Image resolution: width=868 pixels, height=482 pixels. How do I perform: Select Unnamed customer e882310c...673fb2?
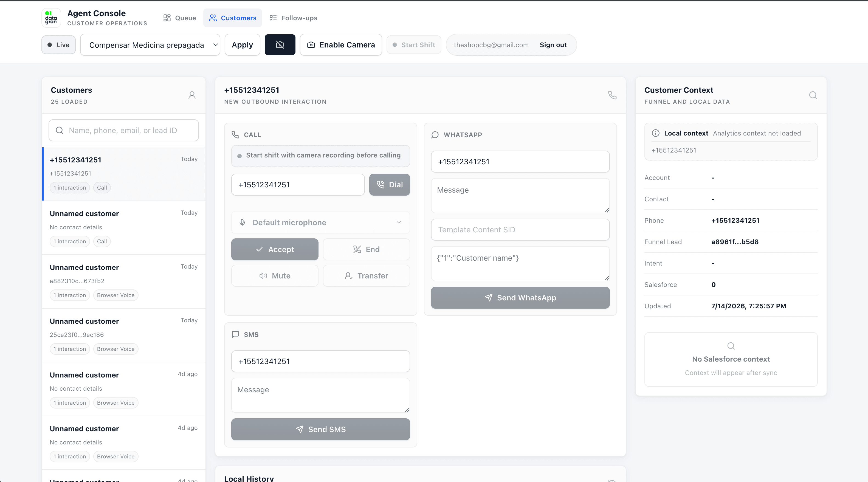click(124, 281)
